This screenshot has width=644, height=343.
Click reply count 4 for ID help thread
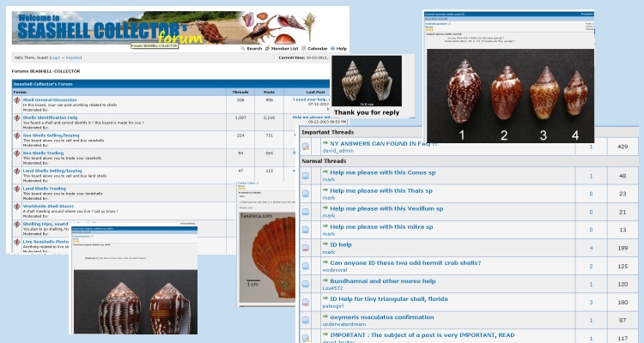click(x=591, y=248)
